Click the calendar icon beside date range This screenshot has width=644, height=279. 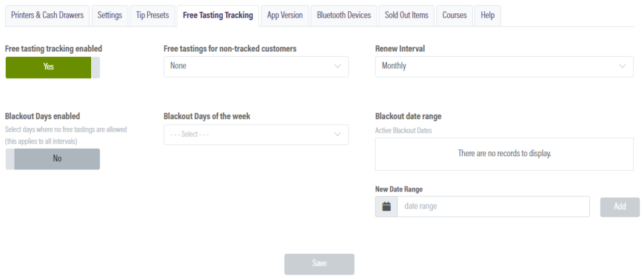[386, 207]
